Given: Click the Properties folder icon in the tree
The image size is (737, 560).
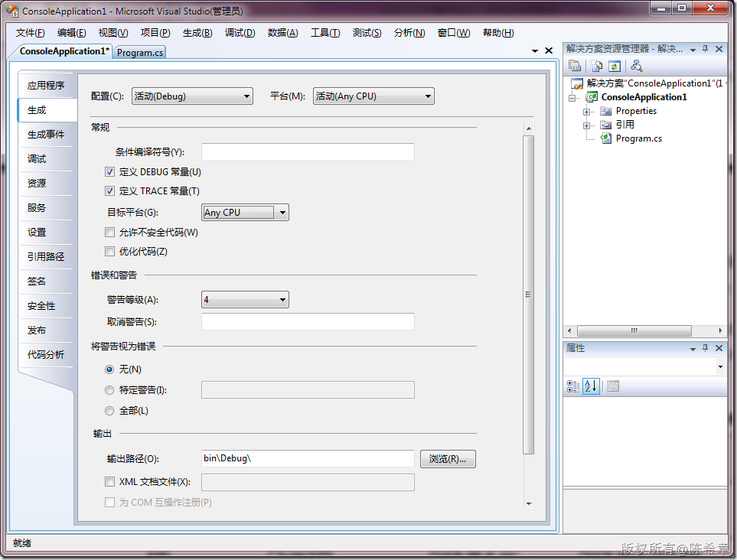Looking at the screenshot, I should coord(606,112).
